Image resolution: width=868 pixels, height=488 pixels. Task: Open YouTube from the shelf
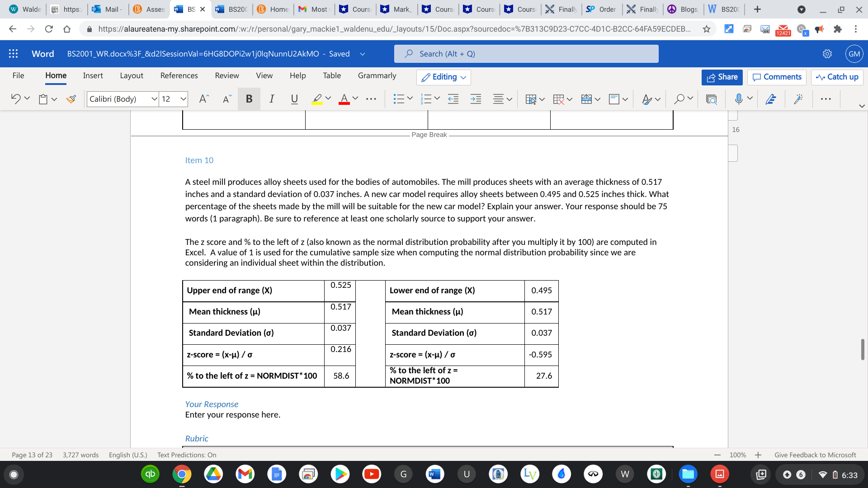pyautogui.click(x=372, y=474)
